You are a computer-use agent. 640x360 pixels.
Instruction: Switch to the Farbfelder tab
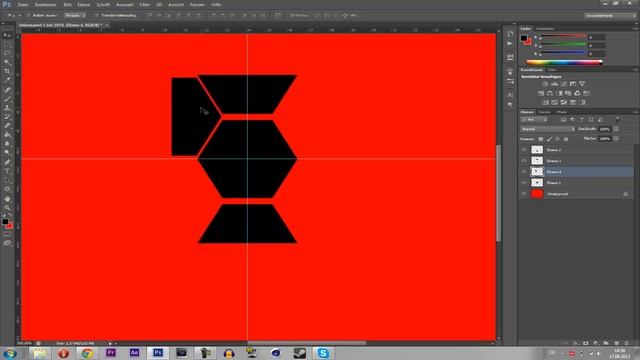[x=545, y=29]
